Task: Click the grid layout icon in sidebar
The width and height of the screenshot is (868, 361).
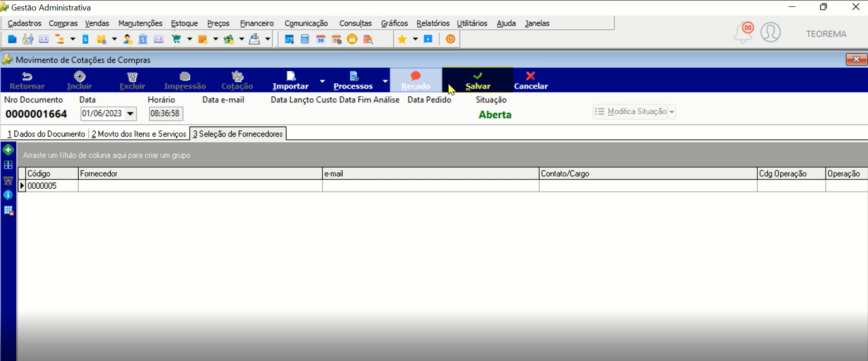Action: pos(8,165)
